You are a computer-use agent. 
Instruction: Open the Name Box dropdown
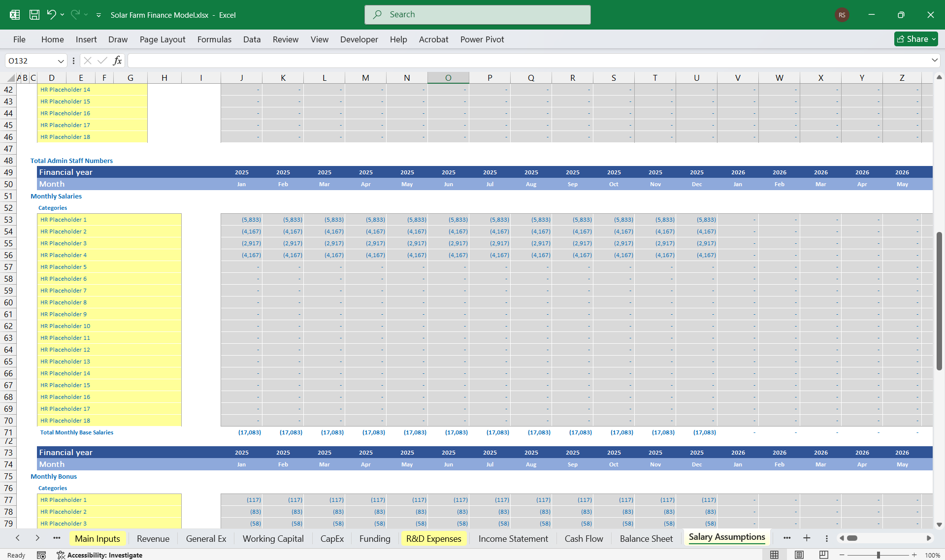[61, 61]
